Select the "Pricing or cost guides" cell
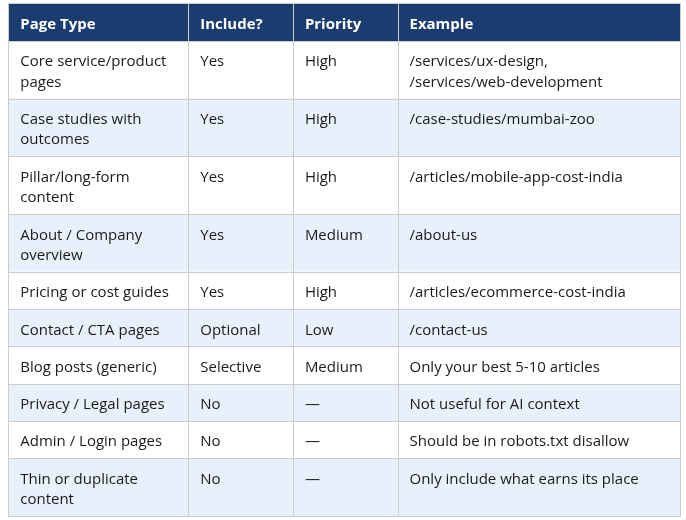The image size is (686, 520). [x=94, y=292]
